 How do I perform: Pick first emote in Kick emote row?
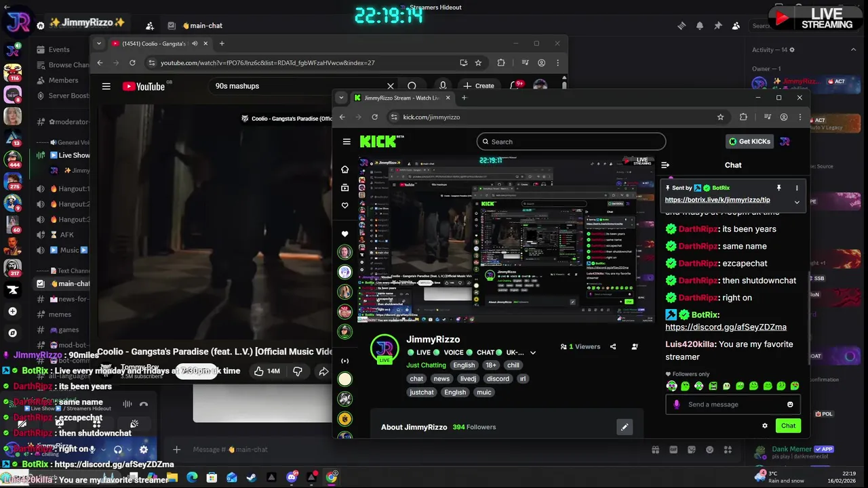coord(671,386)
